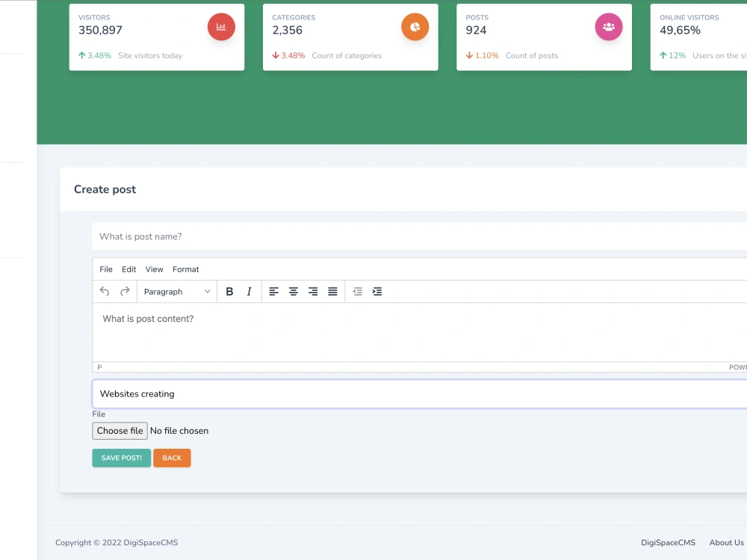Image resolution: width=747 pixels, height=560 pixels.
Task: Open the DigiSpaceCMS footer link
Action: (668, 542)
